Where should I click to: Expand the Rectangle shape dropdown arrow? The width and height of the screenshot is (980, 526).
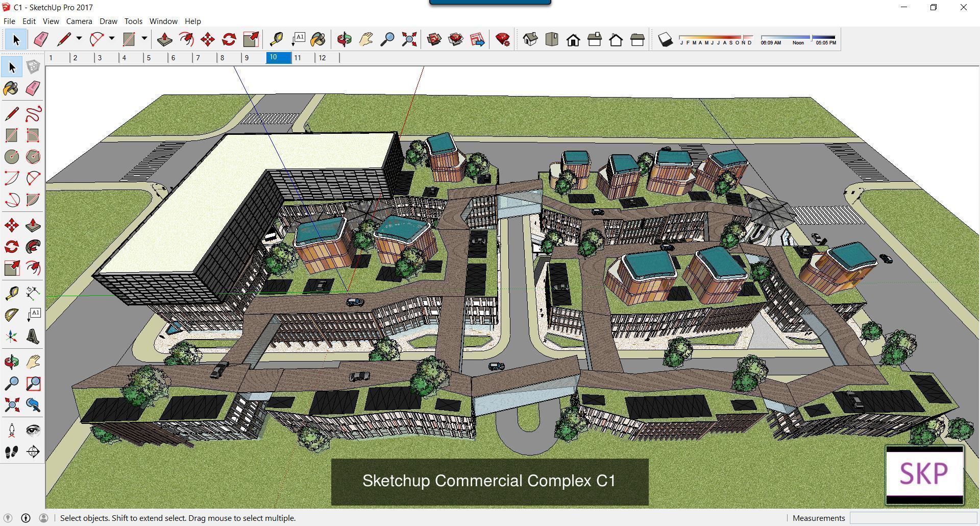[144, 38]
